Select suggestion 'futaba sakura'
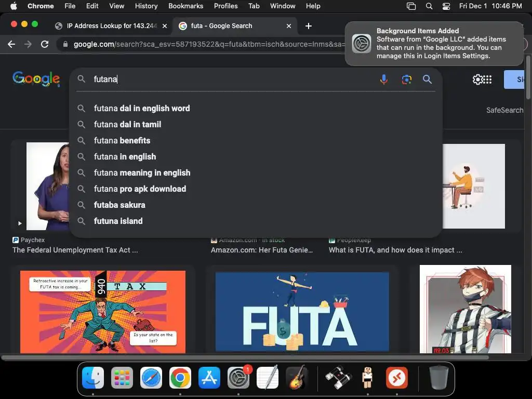532x399 pixels. click(256, 205)
